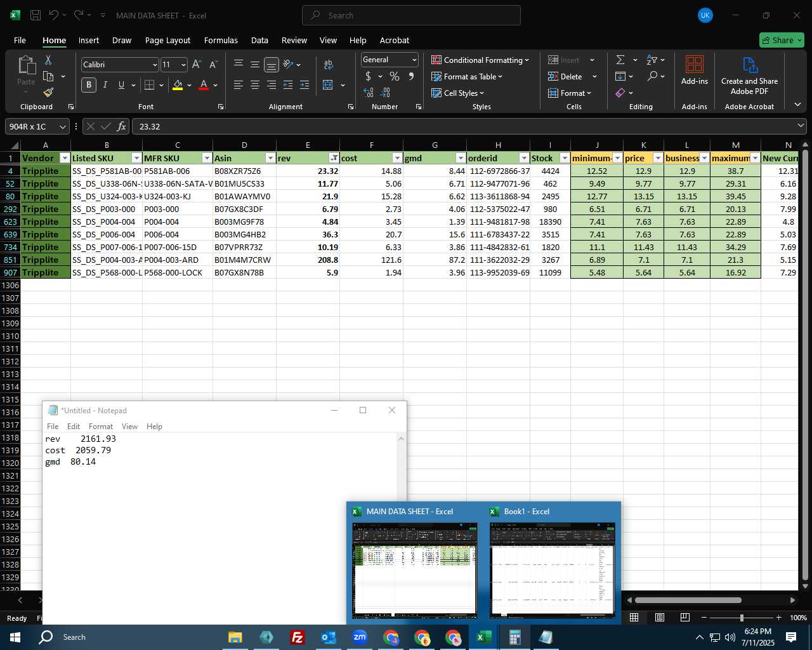
Task: Select Normal view in status bar
Action: 634,617
